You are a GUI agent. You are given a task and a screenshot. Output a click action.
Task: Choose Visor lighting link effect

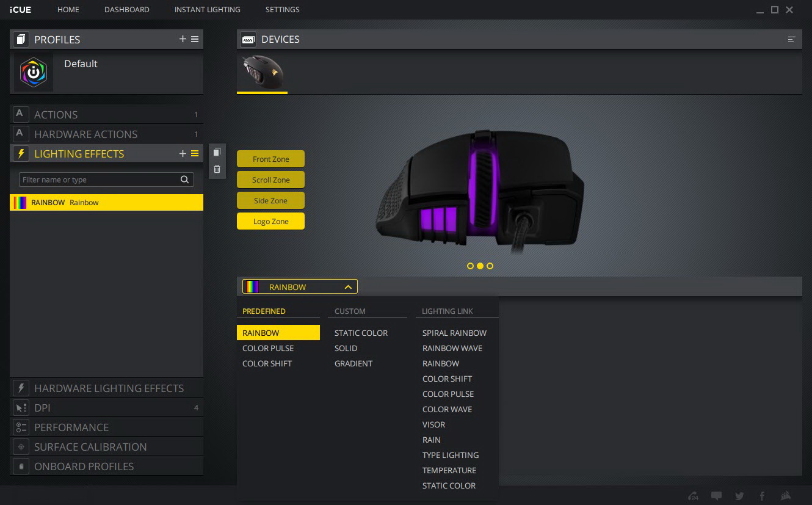(433, 424)
